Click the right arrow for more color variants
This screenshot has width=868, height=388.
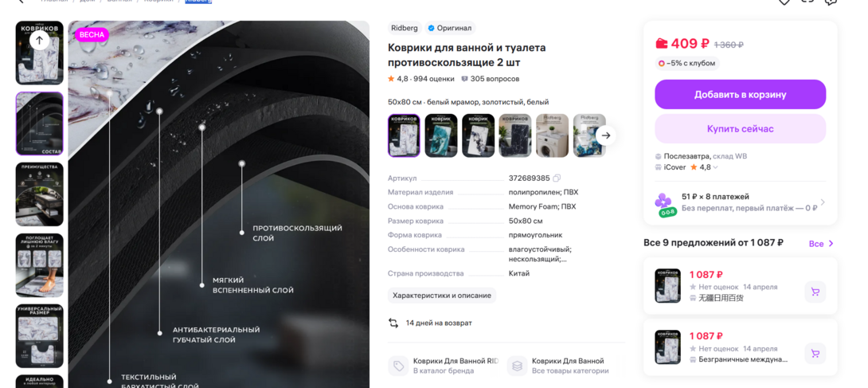tap(606, 135)
